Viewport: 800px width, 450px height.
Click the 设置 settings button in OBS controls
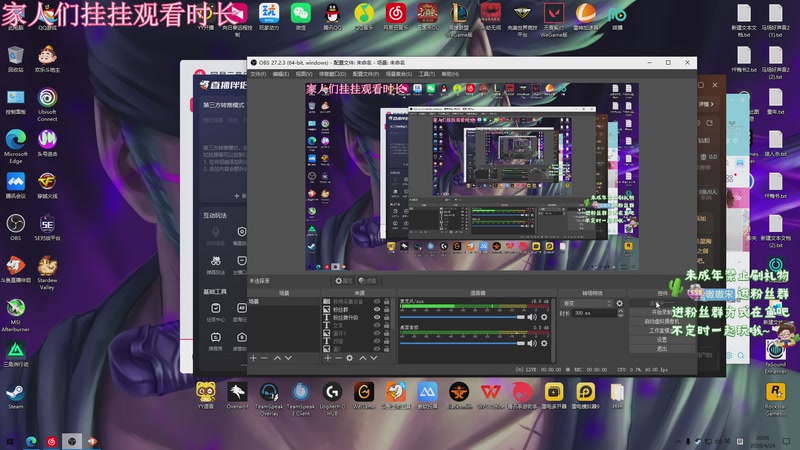point(662,340)
